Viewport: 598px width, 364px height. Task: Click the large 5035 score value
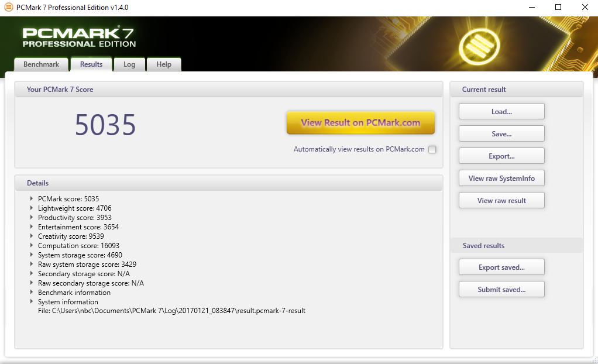(105, 125)
